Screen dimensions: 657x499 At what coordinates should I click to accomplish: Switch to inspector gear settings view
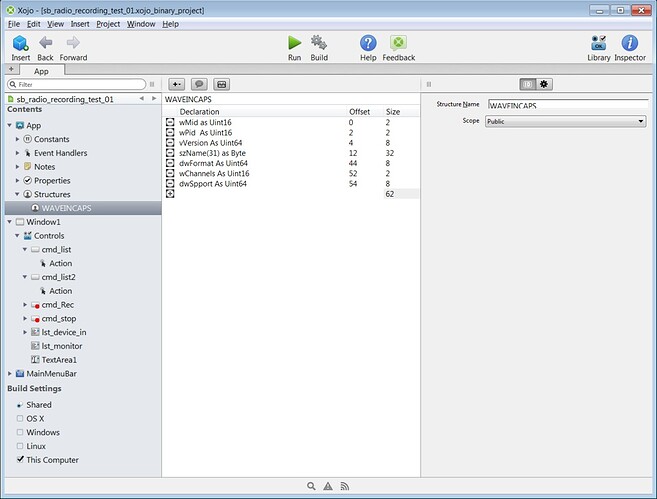pos(544,84)
